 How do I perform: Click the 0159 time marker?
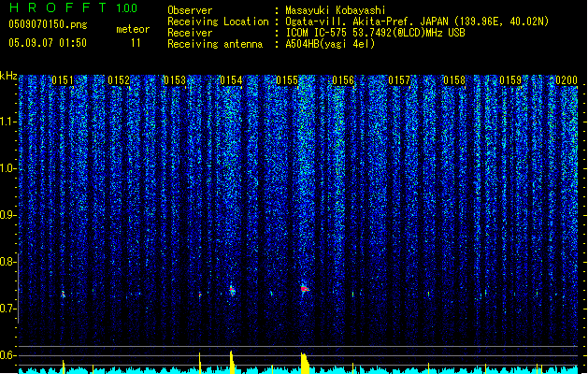[510, 80]
